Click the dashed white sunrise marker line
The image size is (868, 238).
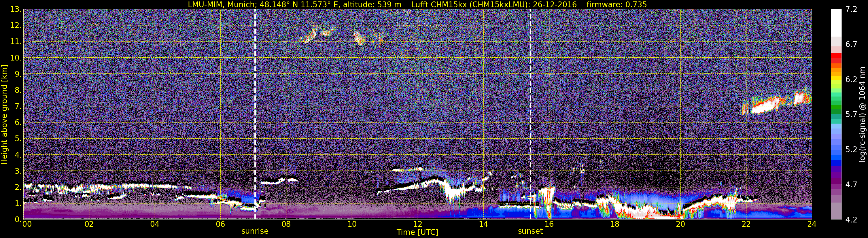255,114
